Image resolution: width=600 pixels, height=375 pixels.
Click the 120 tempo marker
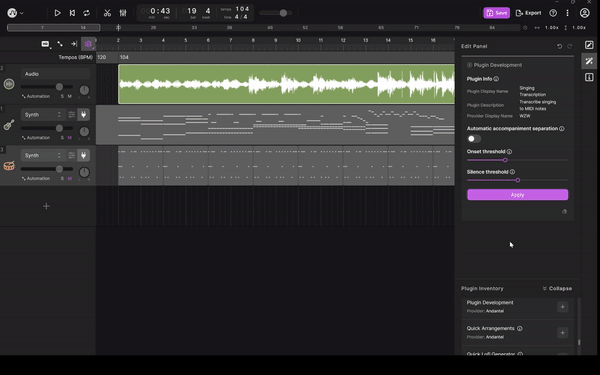pyautogui.click(x=101, y=57)
